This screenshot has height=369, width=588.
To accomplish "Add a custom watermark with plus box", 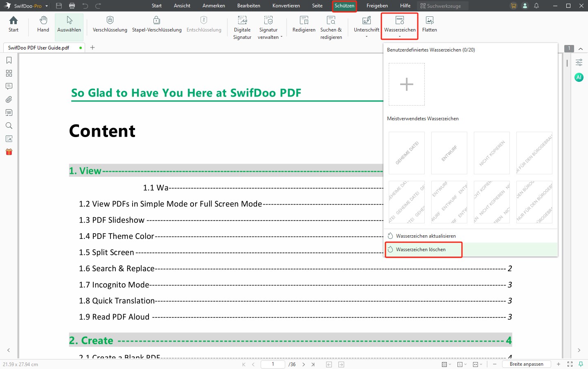I will pos(407,84).
